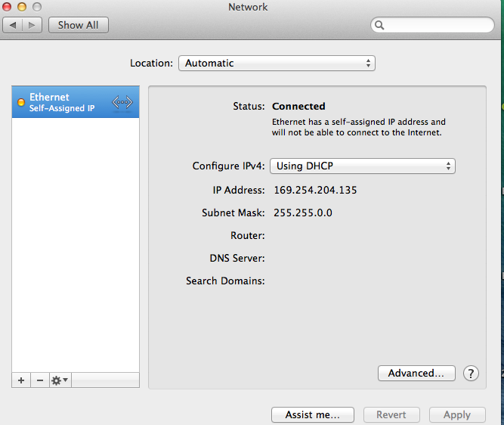Close the Network preferences window
Screen dimensions: 504x425
coord(8,7)
